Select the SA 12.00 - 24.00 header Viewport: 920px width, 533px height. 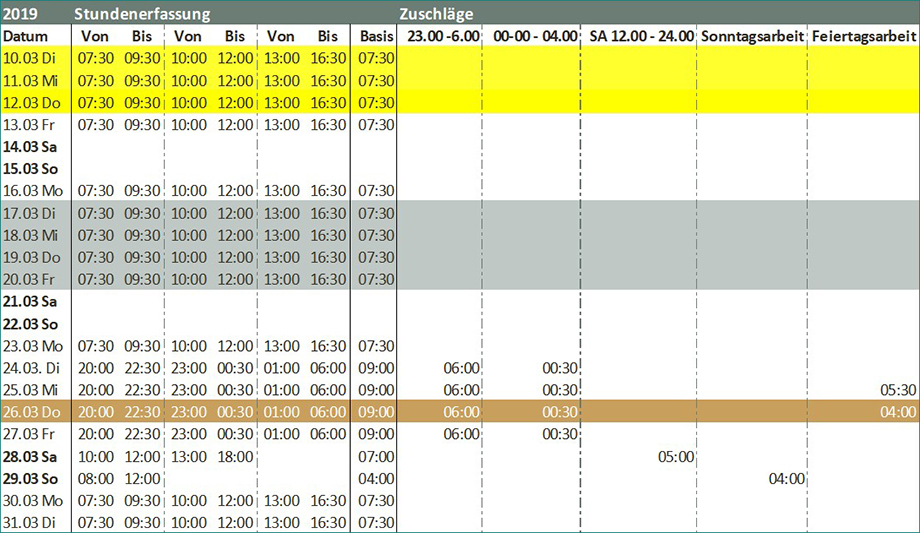point(638,36)
